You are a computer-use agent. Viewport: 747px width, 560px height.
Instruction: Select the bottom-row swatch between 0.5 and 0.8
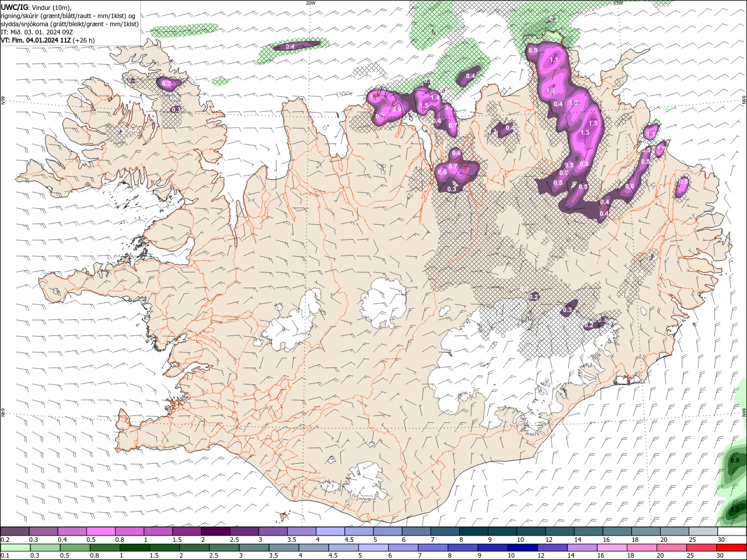tap(75, 548)
